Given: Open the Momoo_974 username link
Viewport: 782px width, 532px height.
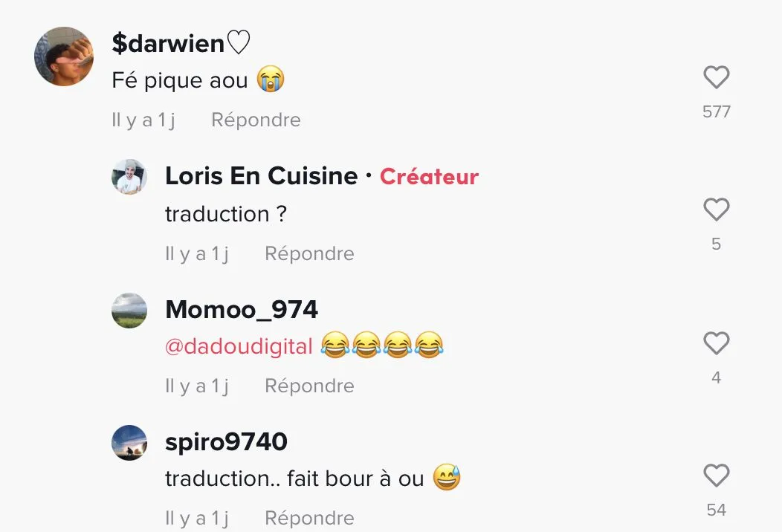Looking at the screenshot, I should [242, 309].
